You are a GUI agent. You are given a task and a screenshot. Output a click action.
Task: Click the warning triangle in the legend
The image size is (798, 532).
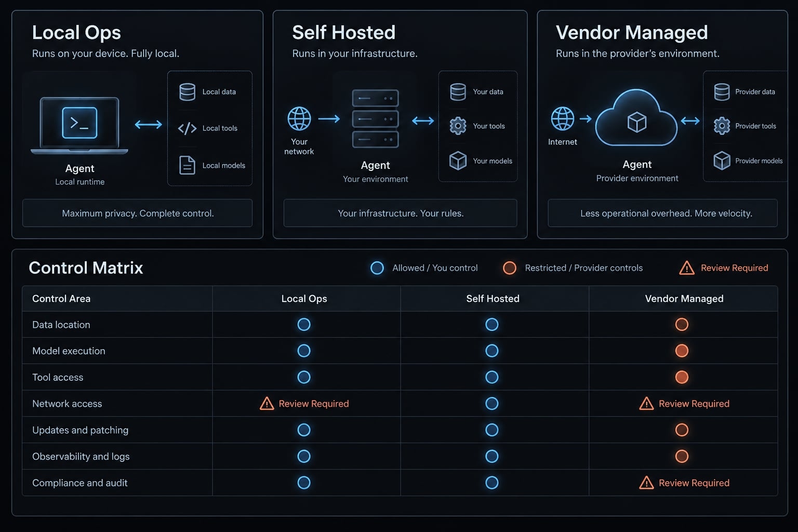687,268
